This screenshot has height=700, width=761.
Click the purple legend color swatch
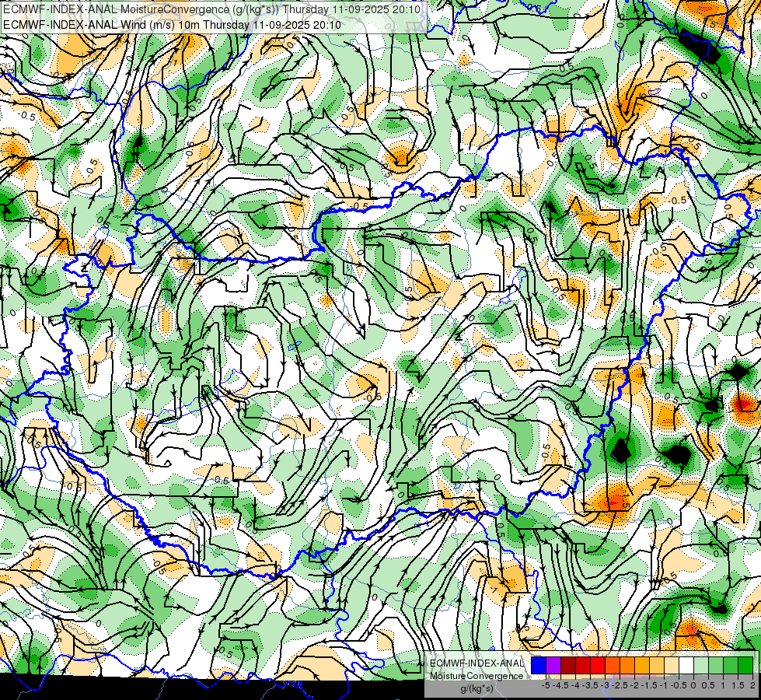tap(553, 666)
